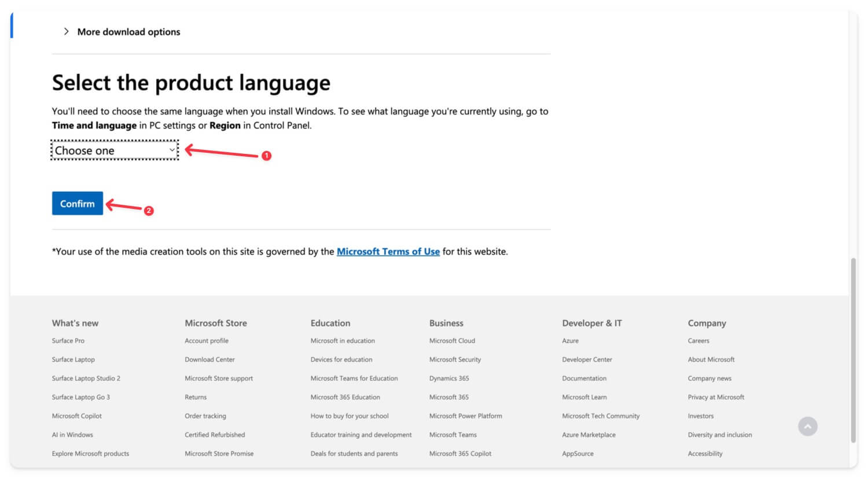
Task: Expand More download options chevron
Action: tap(66, 31)
